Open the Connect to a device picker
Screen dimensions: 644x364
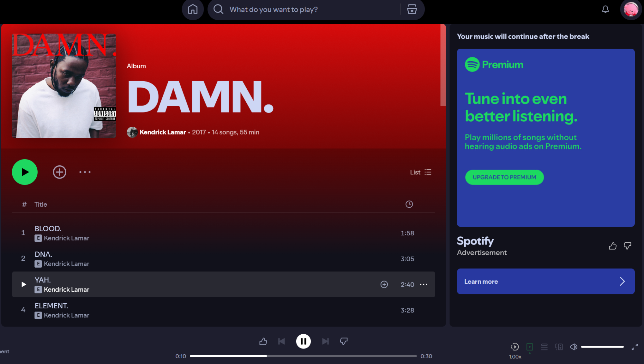[x=559, y=347]
